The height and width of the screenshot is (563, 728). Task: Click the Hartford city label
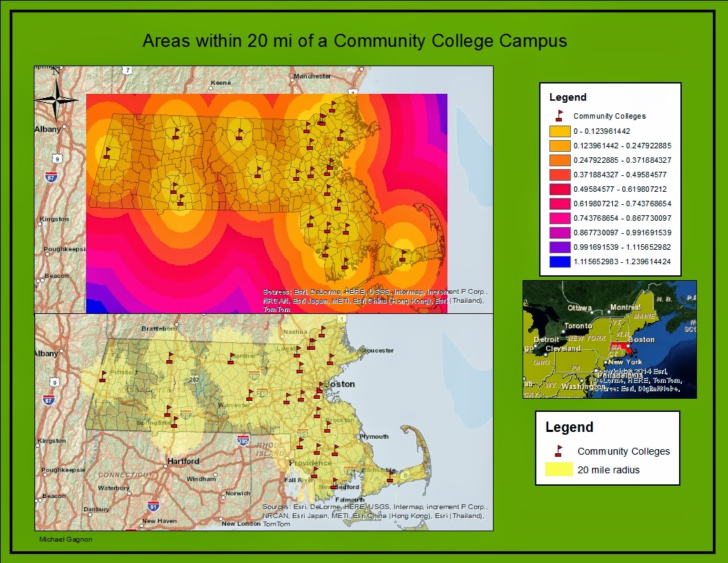(184, 461)
